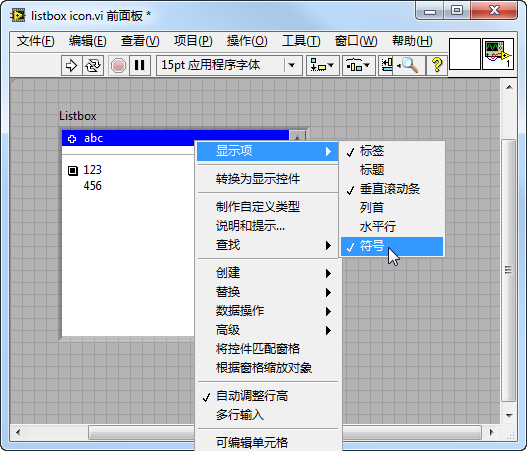Click the Run Continuously icon
Image resolution: width=527 pixels, height=451 pixels.
click(93, 65)
